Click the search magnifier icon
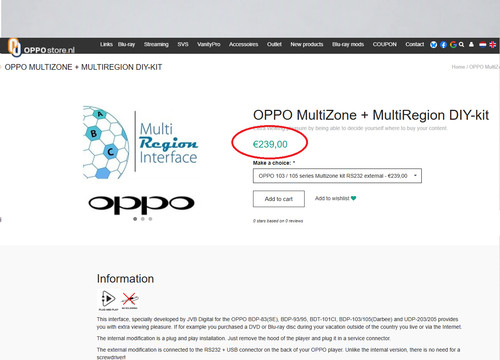 (461, 44)
